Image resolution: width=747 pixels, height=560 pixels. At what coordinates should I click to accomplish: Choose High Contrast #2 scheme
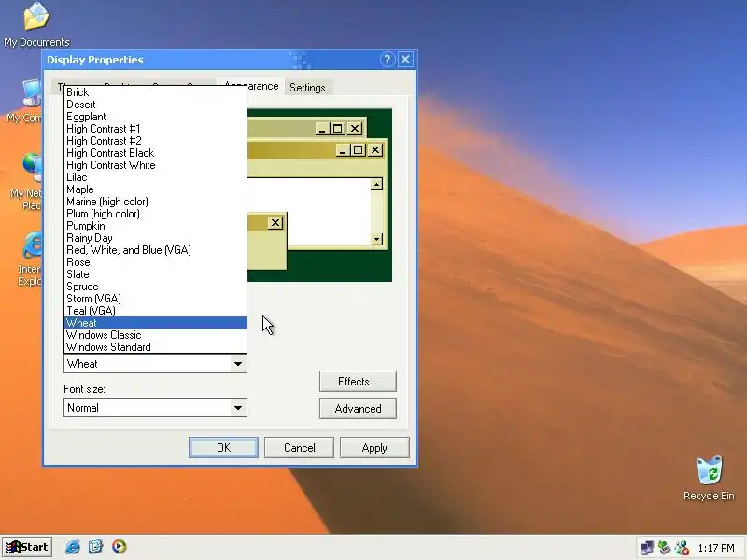pyautogui.click(x=155, y=141)
